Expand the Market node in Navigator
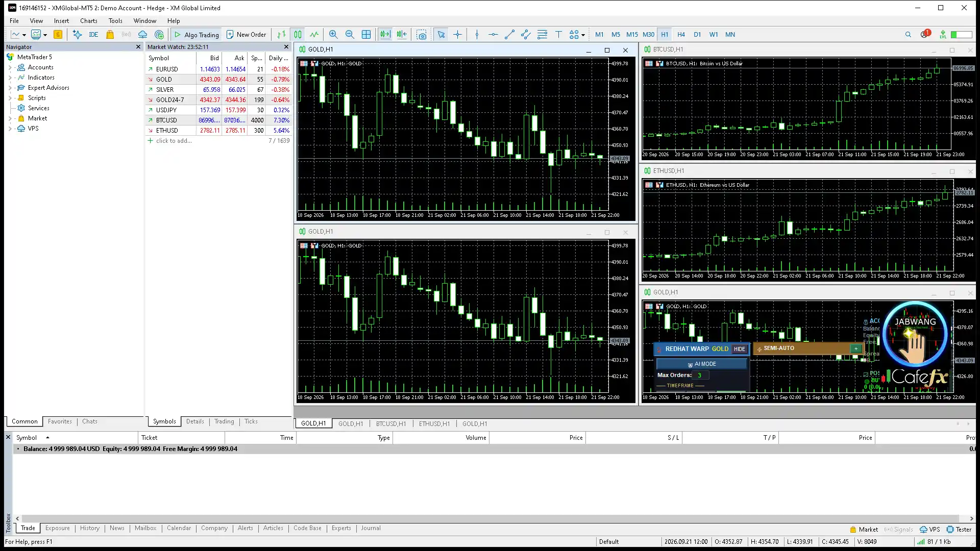The width and height of the screenshot is (980, 551). click(x=10, y=118)
